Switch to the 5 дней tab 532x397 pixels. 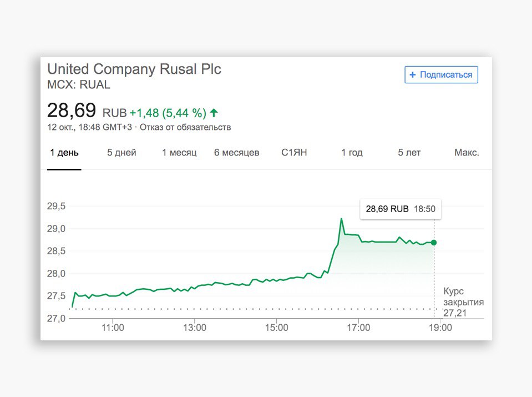[x=121, y=153]
